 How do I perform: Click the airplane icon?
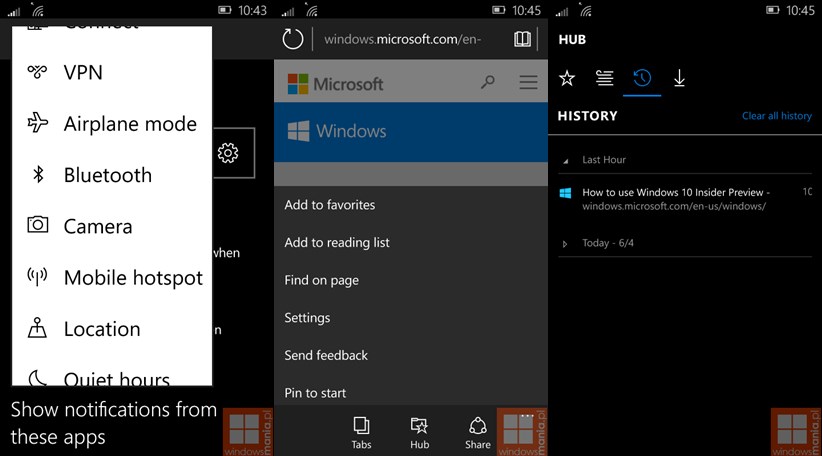pyautogui.click(x=37, y=123)
